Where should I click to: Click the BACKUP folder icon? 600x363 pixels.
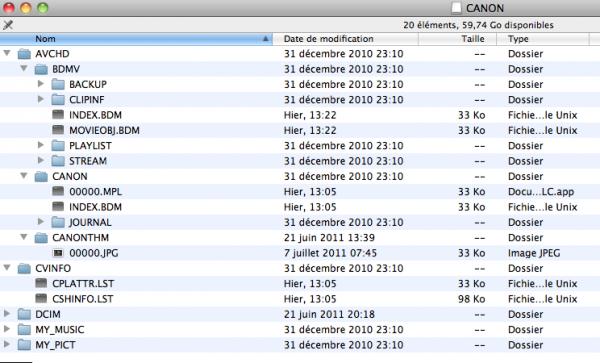coord(58,84)
